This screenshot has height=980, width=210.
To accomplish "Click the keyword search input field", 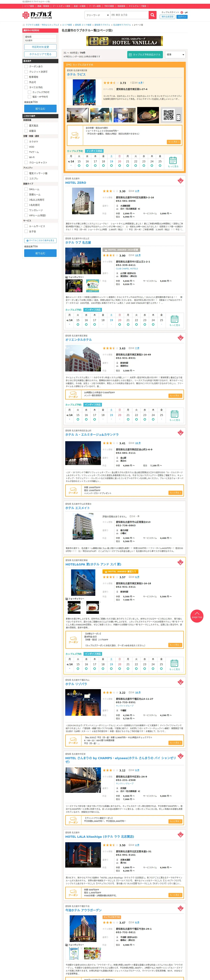I will tap(129, 15).
